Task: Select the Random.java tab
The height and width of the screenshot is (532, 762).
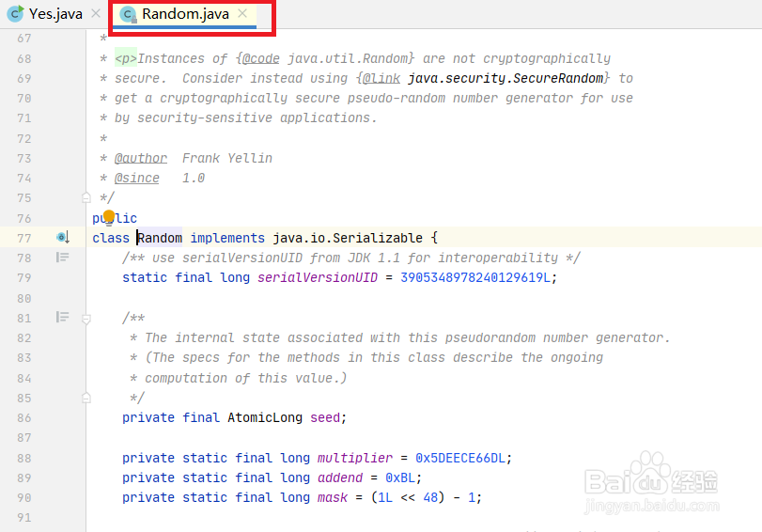Action: pyautogui.click(x=185, y=13)
